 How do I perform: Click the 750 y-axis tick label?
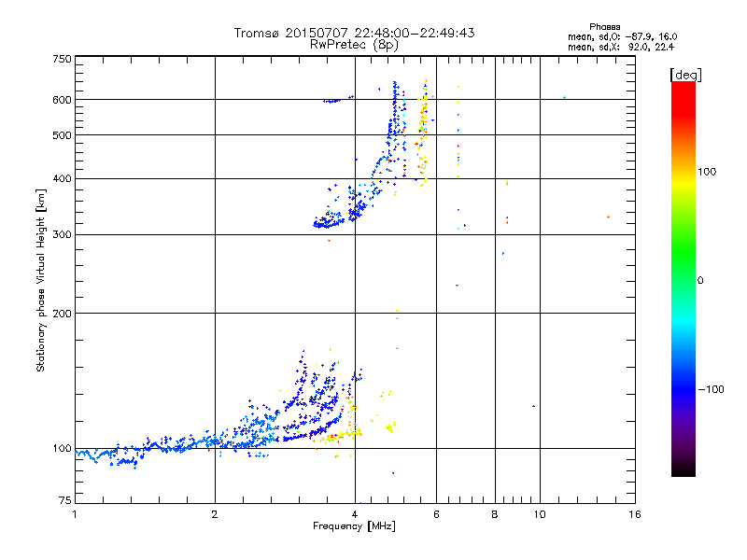pyautogui.click(x=62, y=59)
